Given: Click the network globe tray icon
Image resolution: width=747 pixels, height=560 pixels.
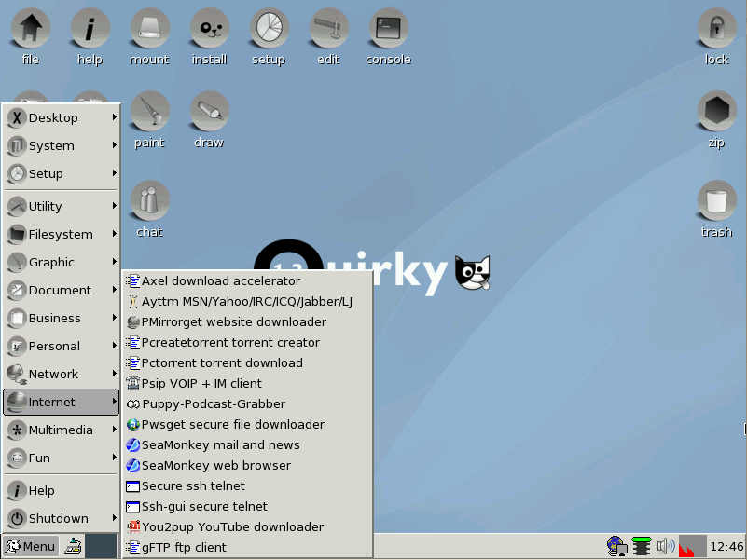Looking at the screenshot, I should (617, 546).
